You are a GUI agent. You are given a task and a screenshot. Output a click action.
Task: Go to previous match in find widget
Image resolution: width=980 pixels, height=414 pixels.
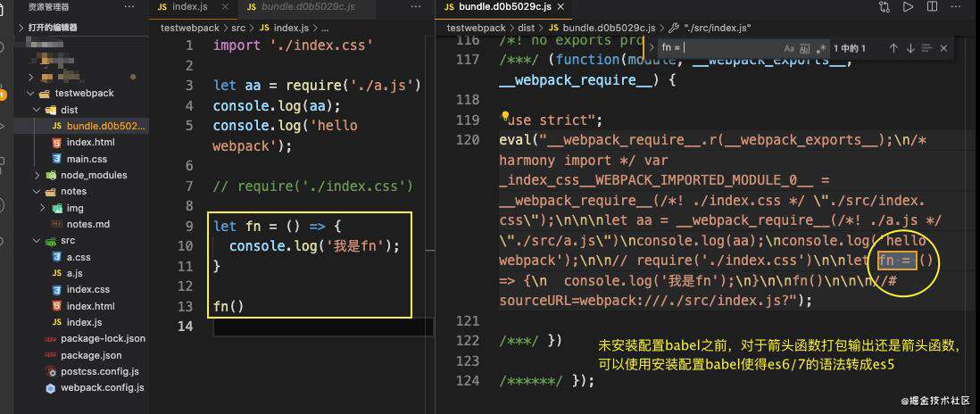pos(893,48)
